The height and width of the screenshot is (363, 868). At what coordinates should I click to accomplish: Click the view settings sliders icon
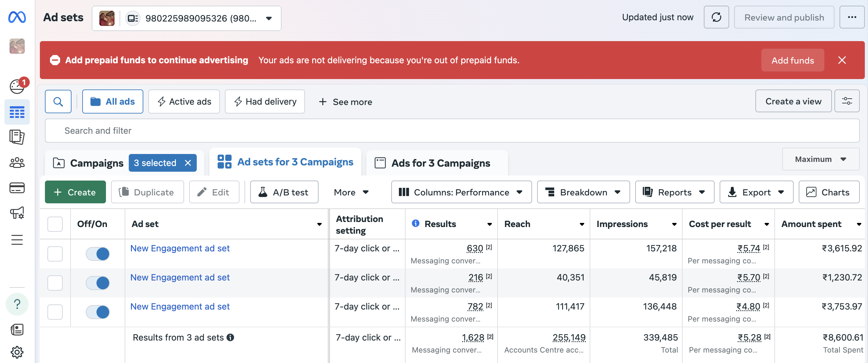[x=847, y=101]
